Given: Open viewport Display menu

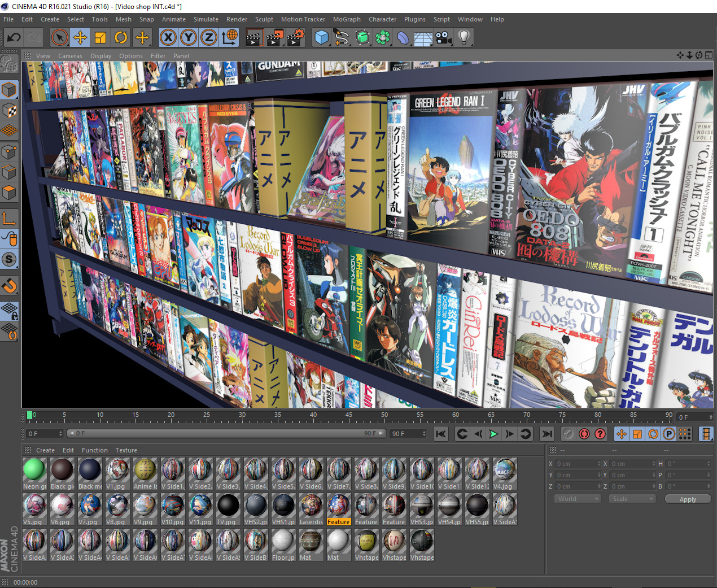Looking at the screenshot, I should [x=101, y=56].
